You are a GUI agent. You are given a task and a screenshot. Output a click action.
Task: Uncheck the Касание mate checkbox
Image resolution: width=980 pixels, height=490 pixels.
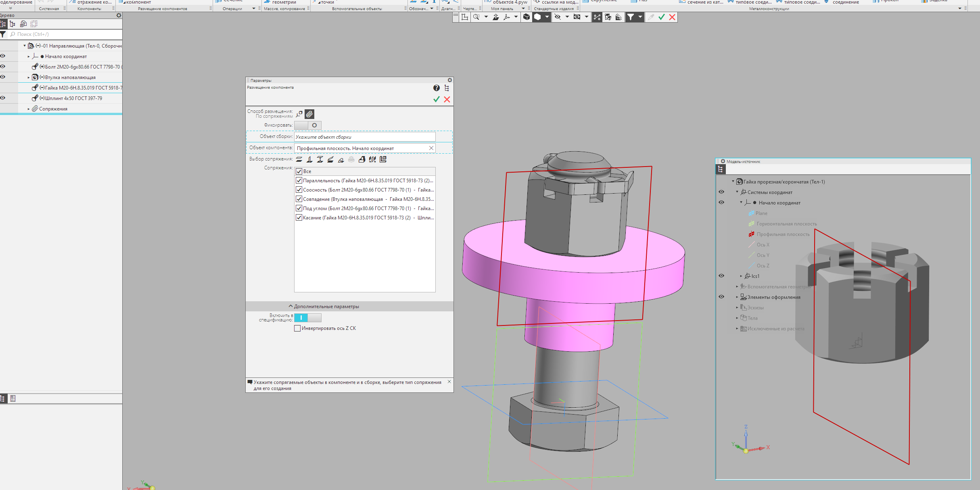click(299, 217)
